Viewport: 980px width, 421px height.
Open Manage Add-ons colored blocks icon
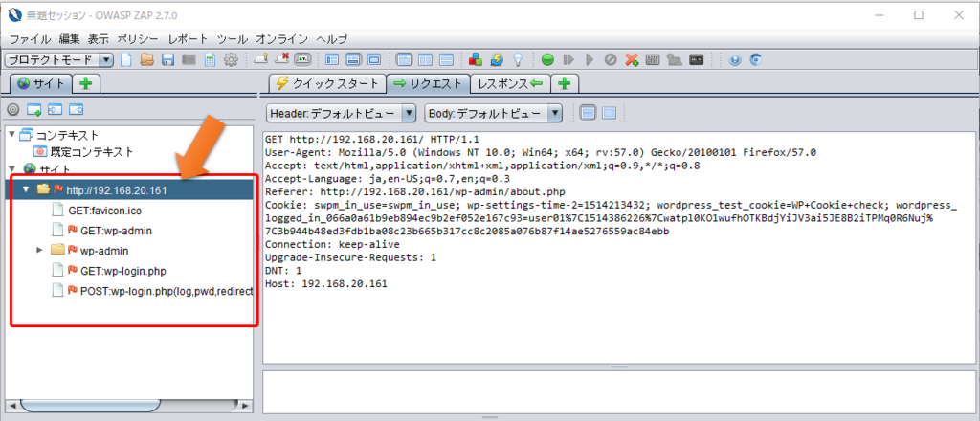(476, 60)
